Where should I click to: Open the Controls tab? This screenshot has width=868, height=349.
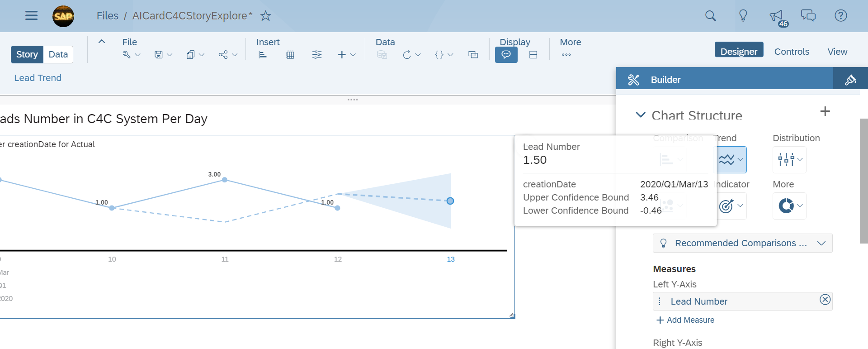tap(792, 52)
